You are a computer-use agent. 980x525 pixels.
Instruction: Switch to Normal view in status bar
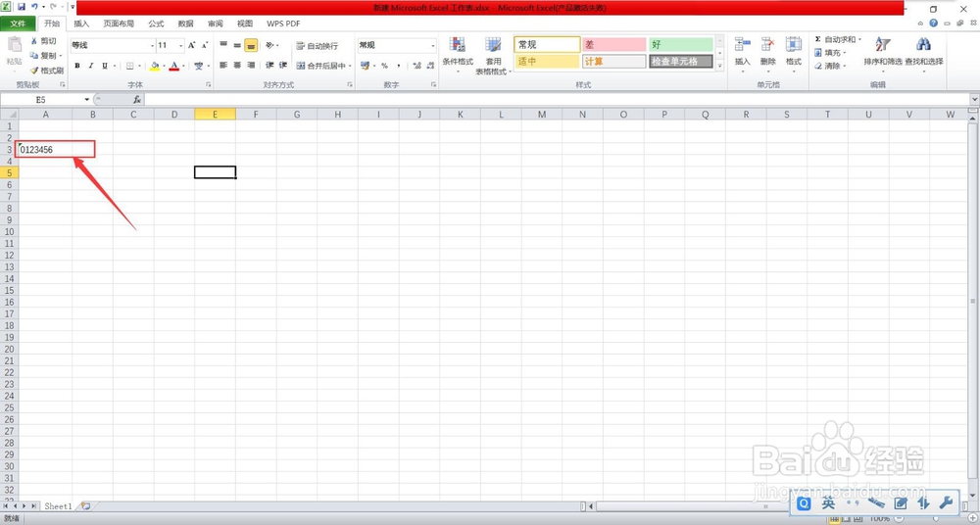click(x=834, y=519)
